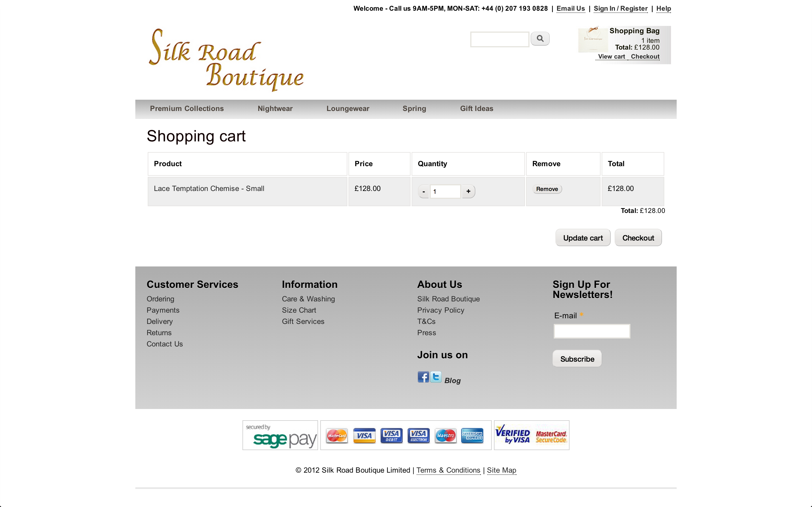Image resolution: width=812 pixels, height=507 pixels.
Task: Open the Sign In / Register link
Action: (x=620, y=9)
